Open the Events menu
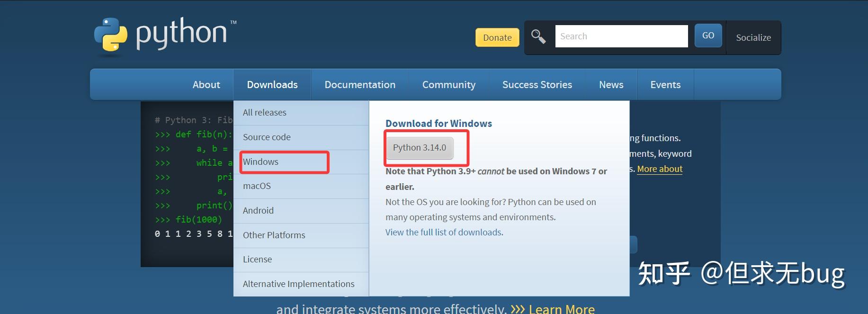 click(x=665, y=84)
